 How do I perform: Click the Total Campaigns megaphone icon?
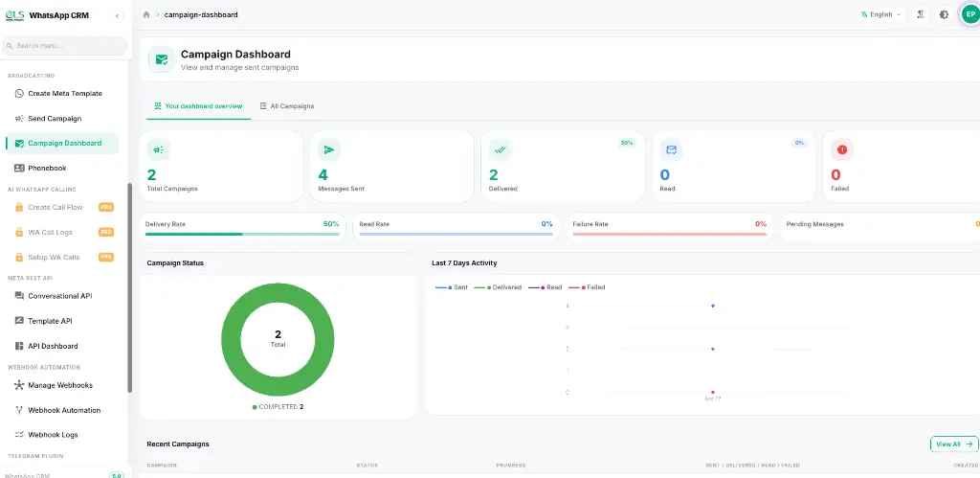tap(158, 149)
